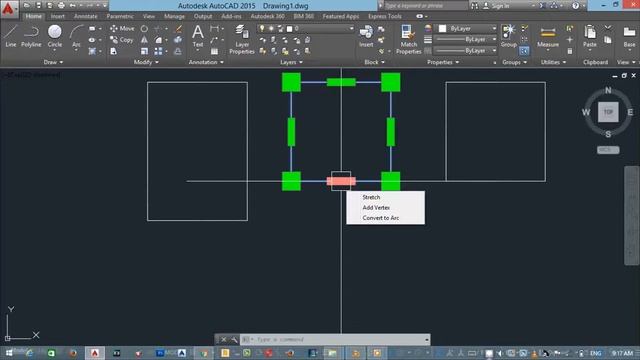The image size is (640, 360).
Task: Choose Stretch from grip context menu
Action: (371, 197)
